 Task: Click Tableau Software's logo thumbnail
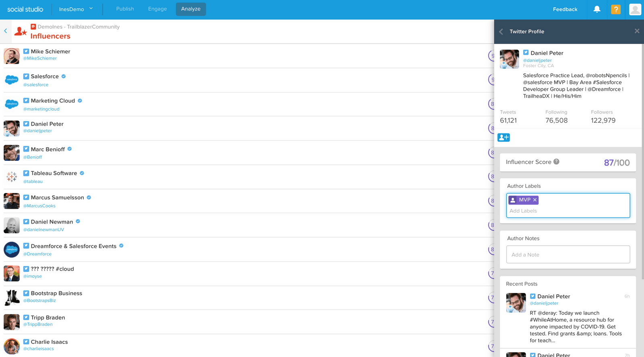[x=12, y=177]
